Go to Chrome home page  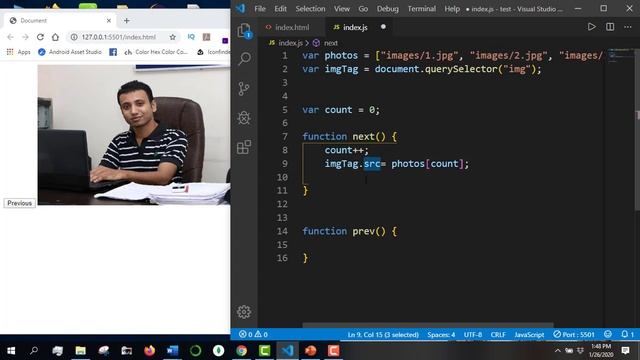pos(55,37)
